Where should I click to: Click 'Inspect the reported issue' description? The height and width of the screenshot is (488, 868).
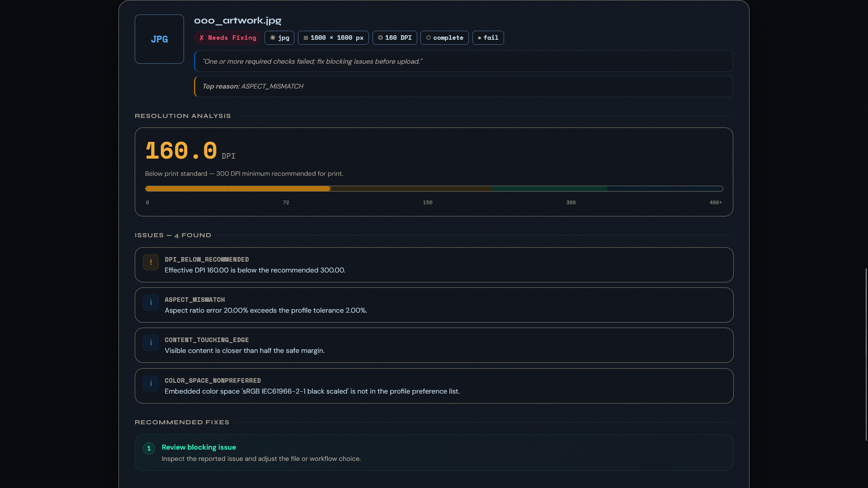point(261,459)
